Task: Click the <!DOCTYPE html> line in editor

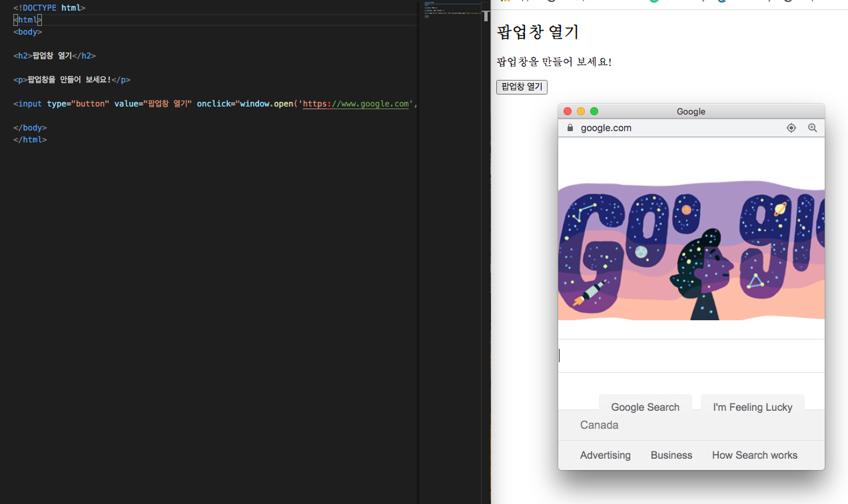Action: tap(49, 8)
